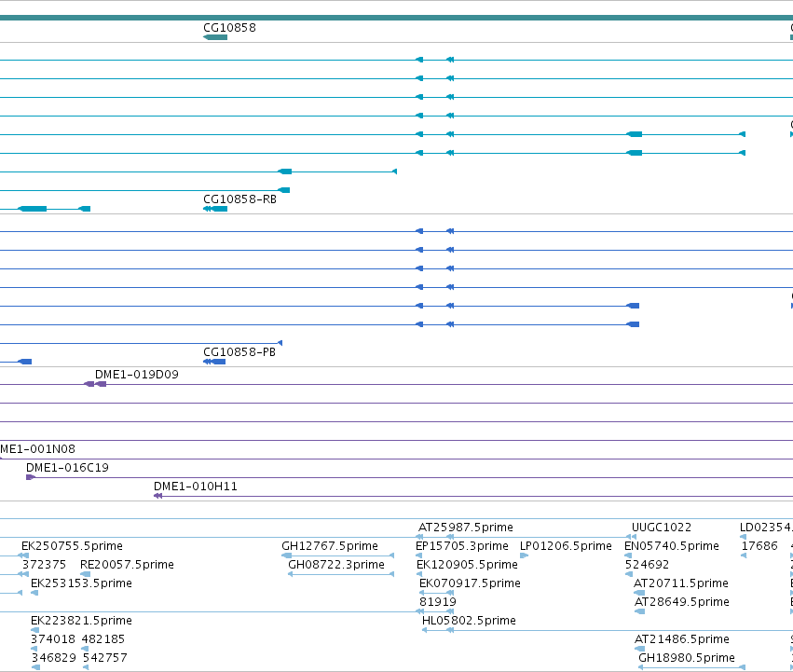
Task: Select the EK120905.5prime EST label
Action: 467,565
